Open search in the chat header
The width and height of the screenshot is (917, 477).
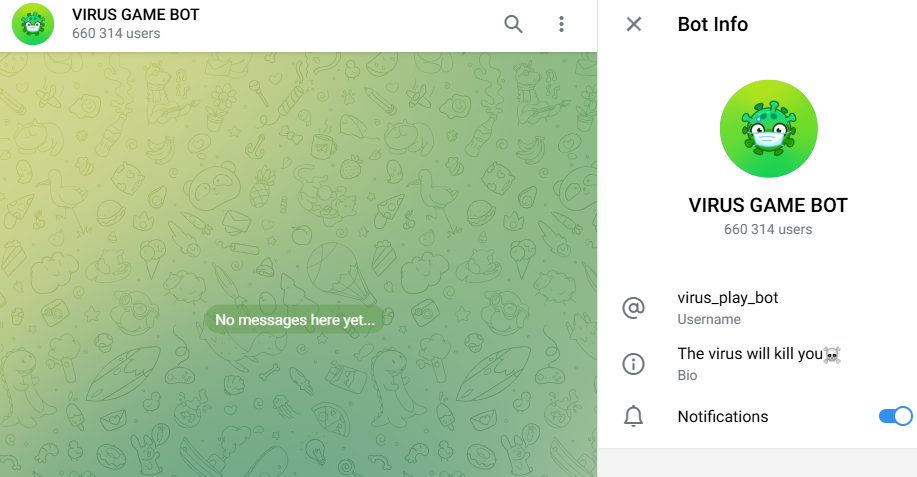click(x=513, y=24)
